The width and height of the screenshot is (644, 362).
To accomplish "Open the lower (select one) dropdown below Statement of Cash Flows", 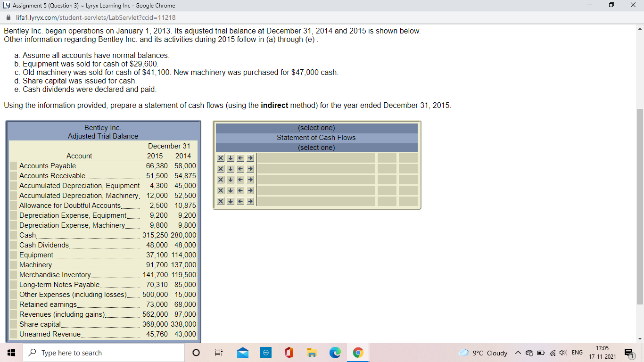I will tap(315, 147).
